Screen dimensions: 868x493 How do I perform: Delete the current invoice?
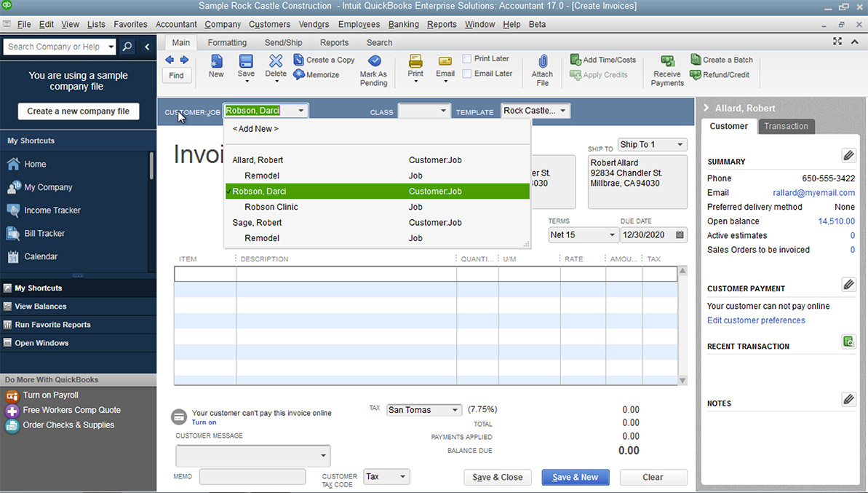(x=276, y=68)
